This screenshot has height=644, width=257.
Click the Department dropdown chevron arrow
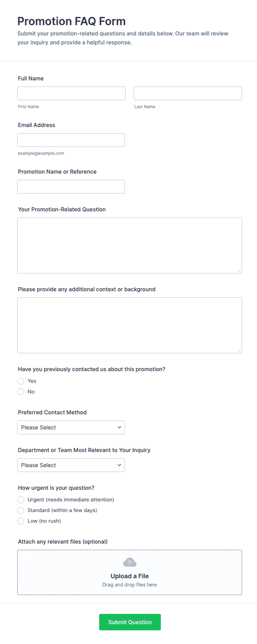[119, 465]
